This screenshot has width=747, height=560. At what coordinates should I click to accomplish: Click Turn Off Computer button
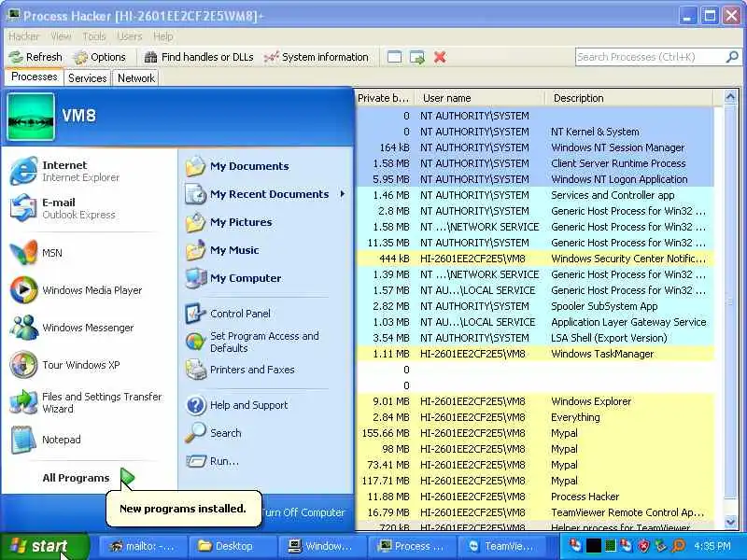click(303, 512)
